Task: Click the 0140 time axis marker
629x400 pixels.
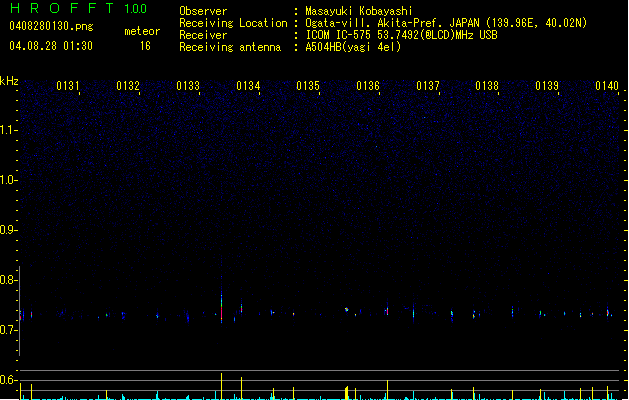Action: 607,86
